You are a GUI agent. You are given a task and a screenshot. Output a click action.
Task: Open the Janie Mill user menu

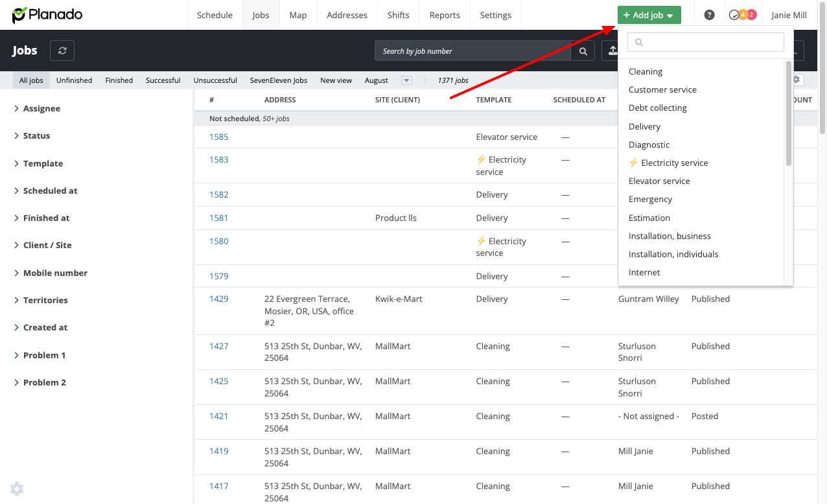point(789,15)
